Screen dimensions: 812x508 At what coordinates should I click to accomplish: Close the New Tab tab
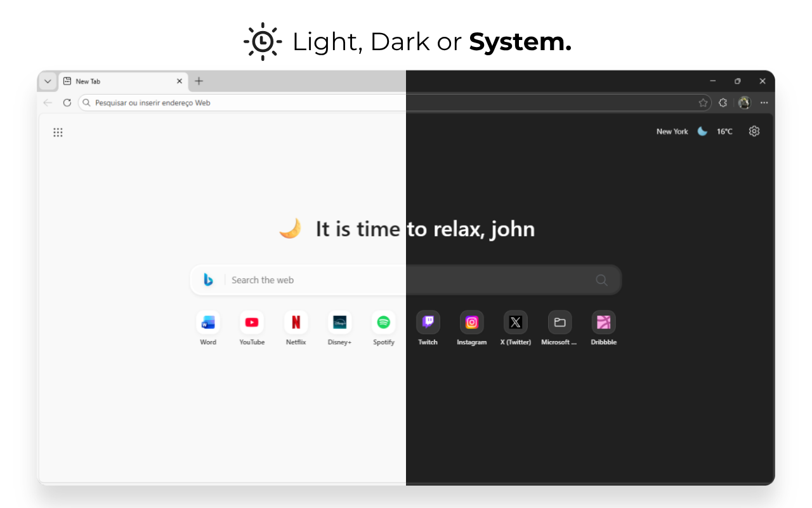180,81
